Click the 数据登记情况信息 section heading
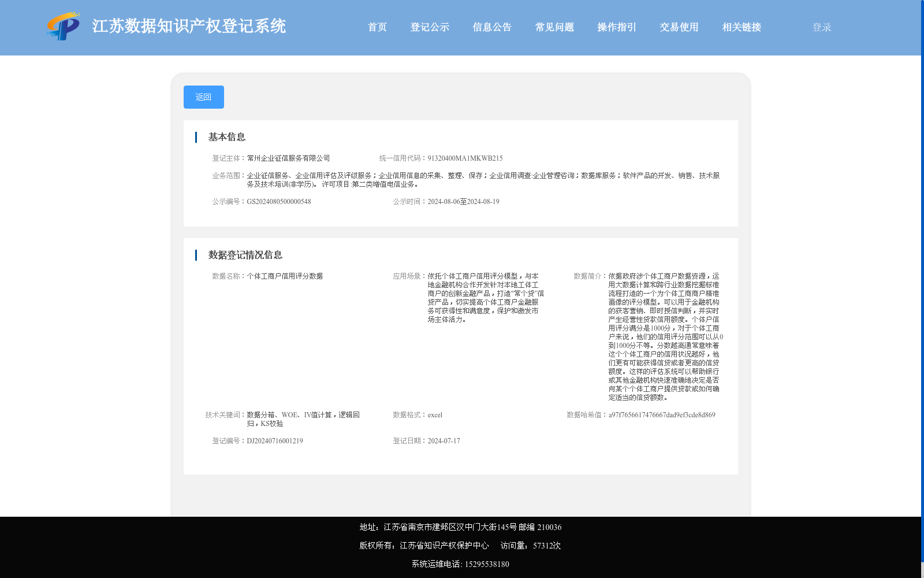924x578 pixels. tap(245, 255)
